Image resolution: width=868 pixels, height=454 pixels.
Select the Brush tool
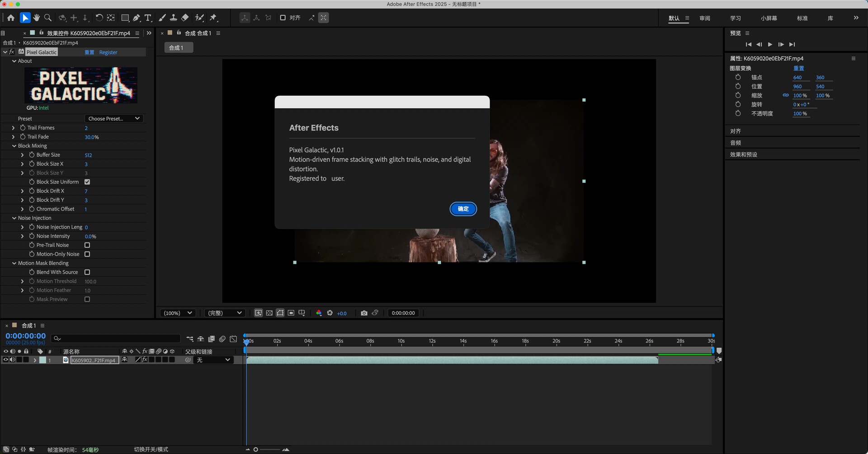[162, 18]
